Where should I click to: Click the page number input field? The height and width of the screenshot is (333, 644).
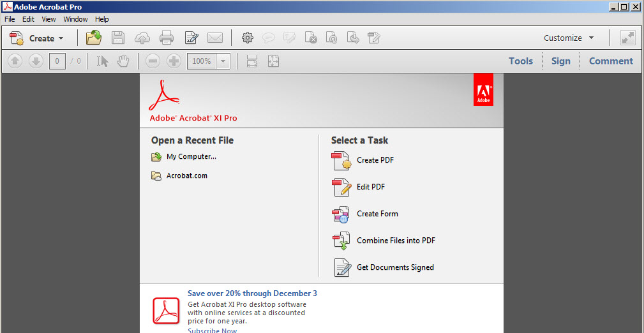point(57,61)
